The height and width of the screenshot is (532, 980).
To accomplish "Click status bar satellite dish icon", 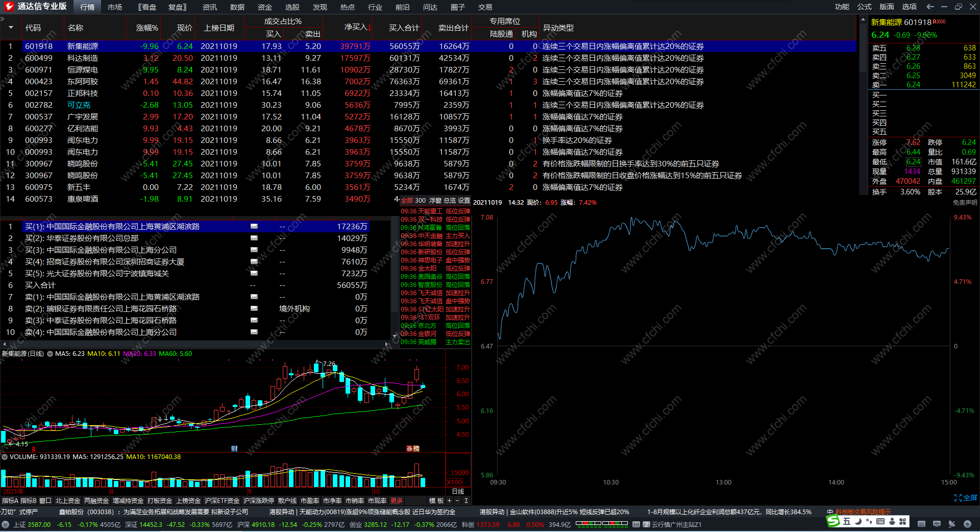I will tap(952, 524).
